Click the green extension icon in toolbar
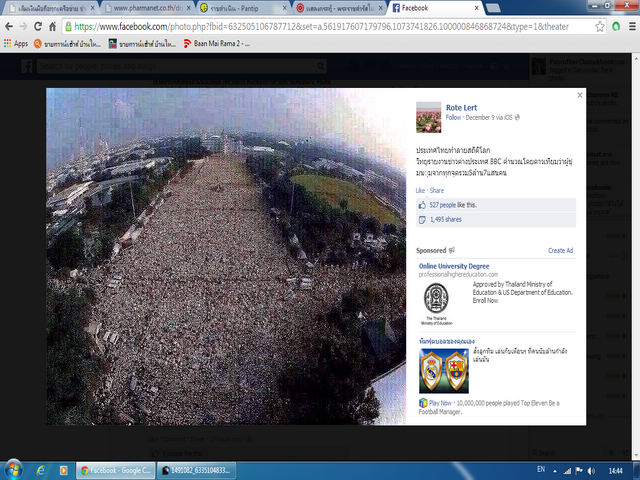640x480 pixels. [x=616, y=27]
